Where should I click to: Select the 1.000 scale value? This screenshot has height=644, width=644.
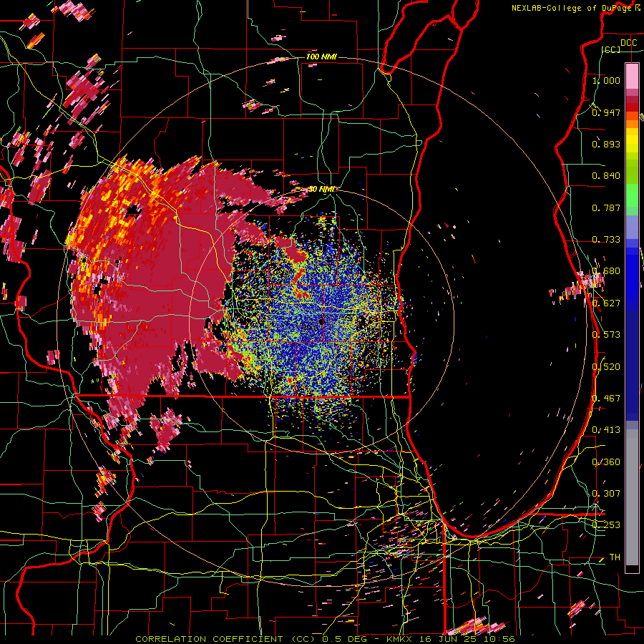click(x=606, y=80)
